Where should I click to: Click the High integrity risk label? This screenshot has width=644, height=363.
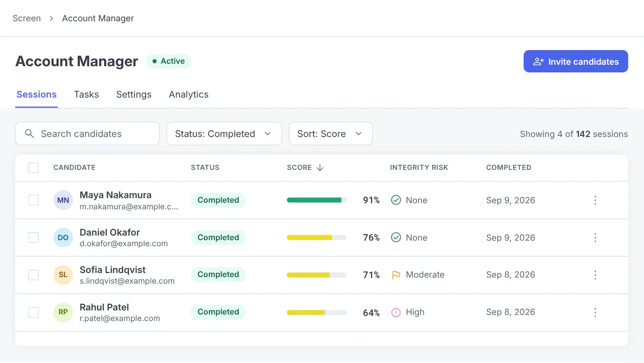pos(415,312)
